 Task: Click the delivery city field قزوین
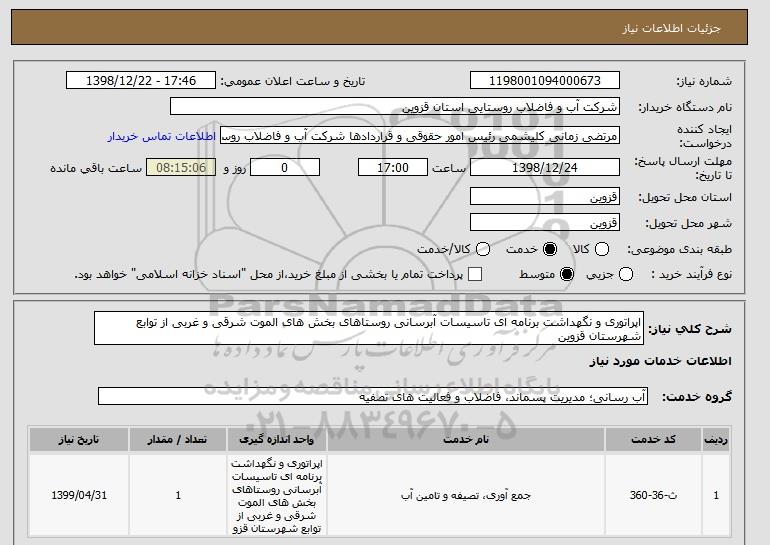pyautogui.click(x=545, y=222)
